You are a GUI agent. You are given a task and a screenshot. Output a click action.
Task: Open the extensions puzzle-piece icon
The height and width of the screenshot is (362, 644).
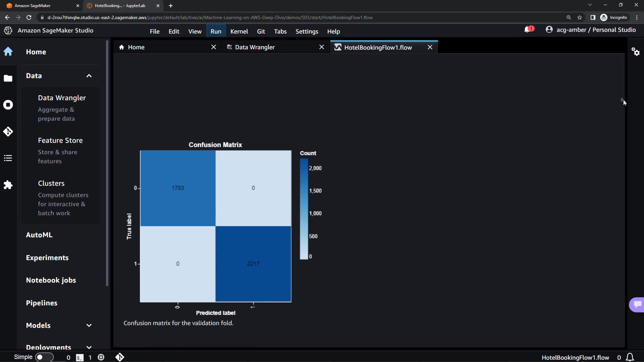[x=8, y=185]
